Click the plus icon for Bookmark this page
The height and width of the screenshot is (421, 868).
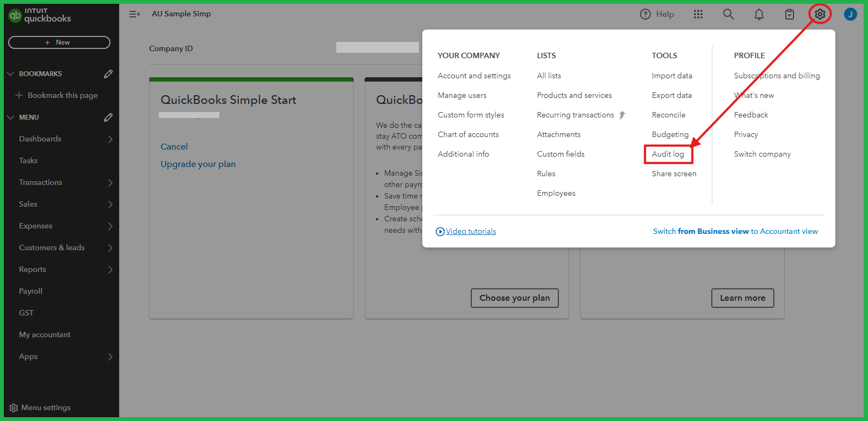point(19,95)
